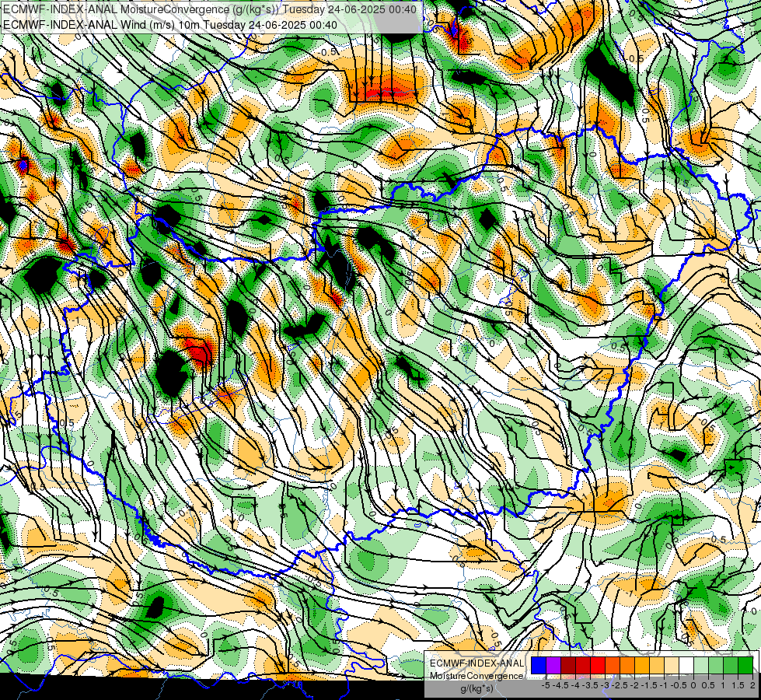Image resolution: width=761 pixels, height=700 pixels.
Task: Click the legend tick value "2"
Action: (x=752, y=685)
